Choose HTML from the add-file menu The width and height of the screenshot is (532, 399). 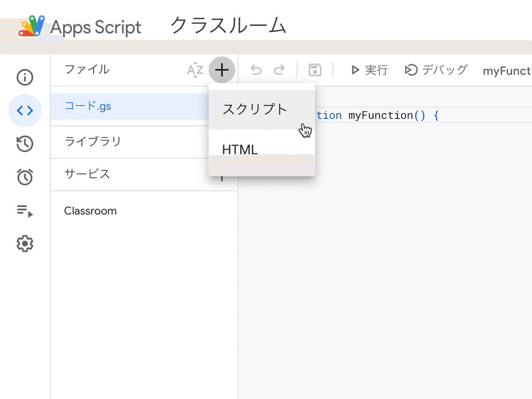[x=262, y=149]
